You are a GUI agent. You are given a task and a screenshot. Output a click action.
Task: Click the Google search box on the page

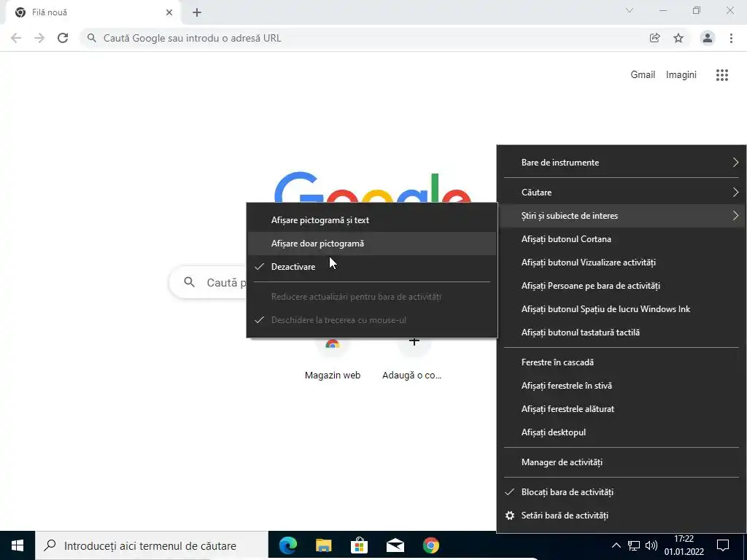208,282
